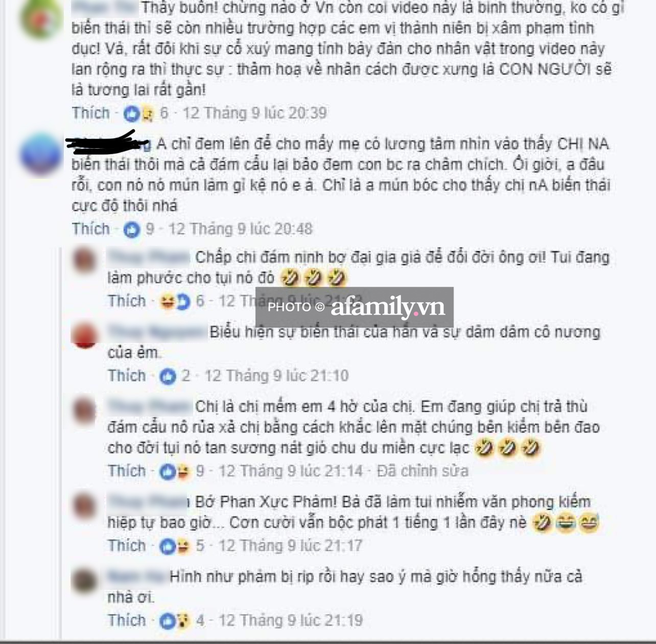The width and height of the screenshot is (656, 644).
Task: Click reaction icons on the 21:17 reply
Action: [x=175, y=546]
